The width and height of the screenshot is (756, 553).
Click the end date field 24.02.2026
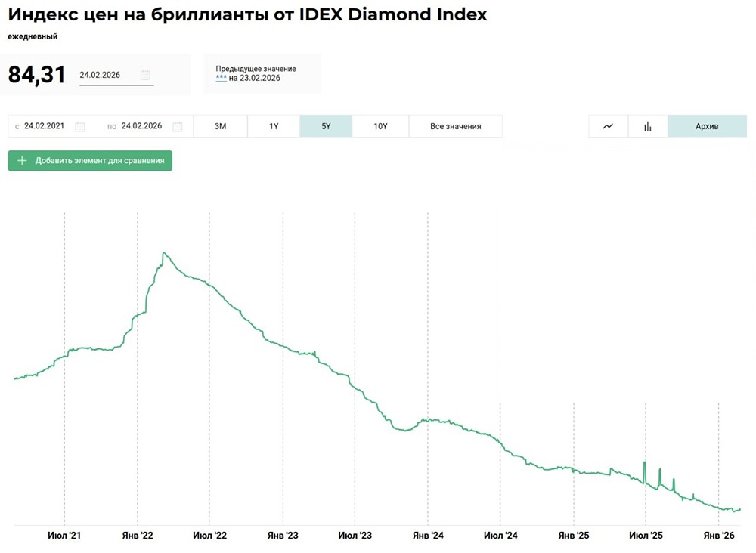(141, 126)
